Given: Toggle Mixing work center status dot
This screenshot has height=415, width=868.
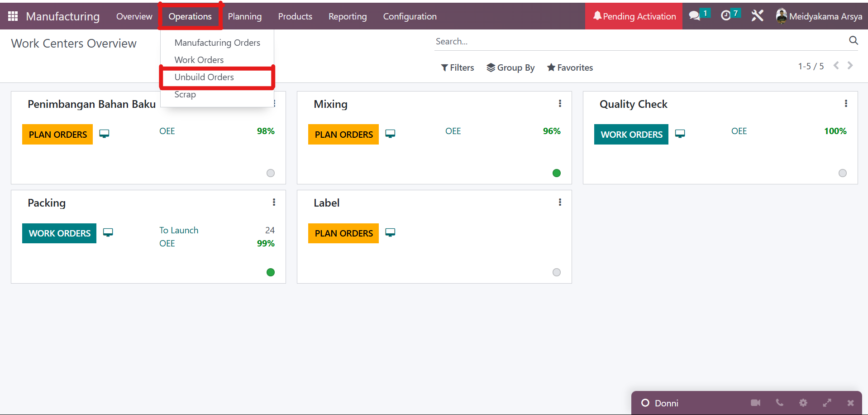Looking at the screenshot, I should pyautogui.click(x=557, y=173).
